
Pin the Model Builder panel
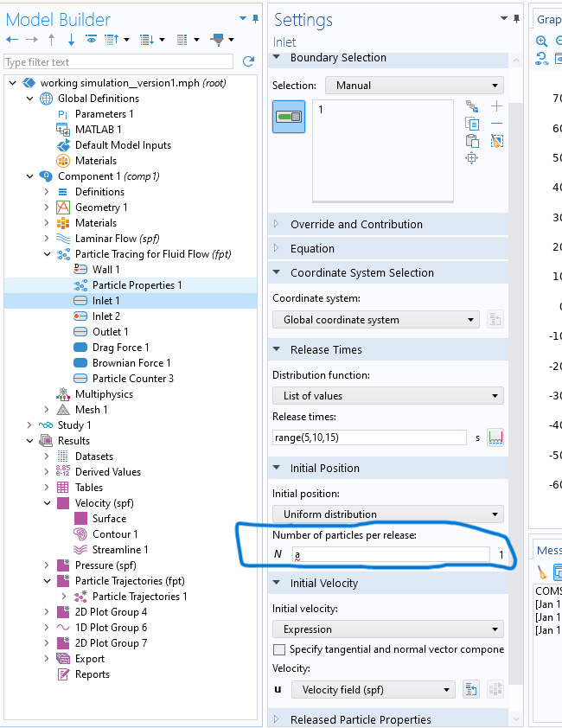click(256, 19)
